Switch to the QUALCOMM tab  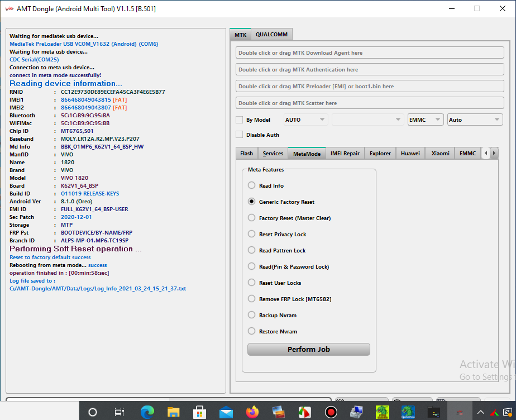(x=271, y=34)
